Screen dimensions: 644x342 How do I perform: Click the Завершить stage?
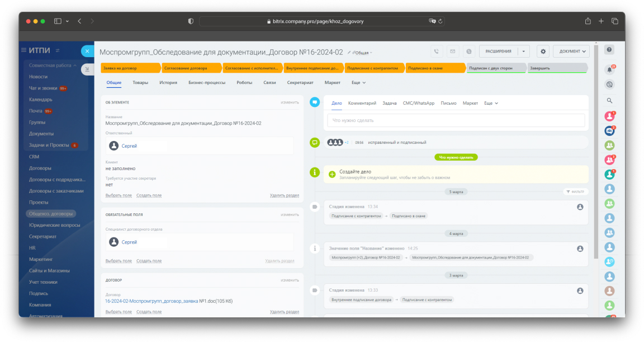click(557, 68)
